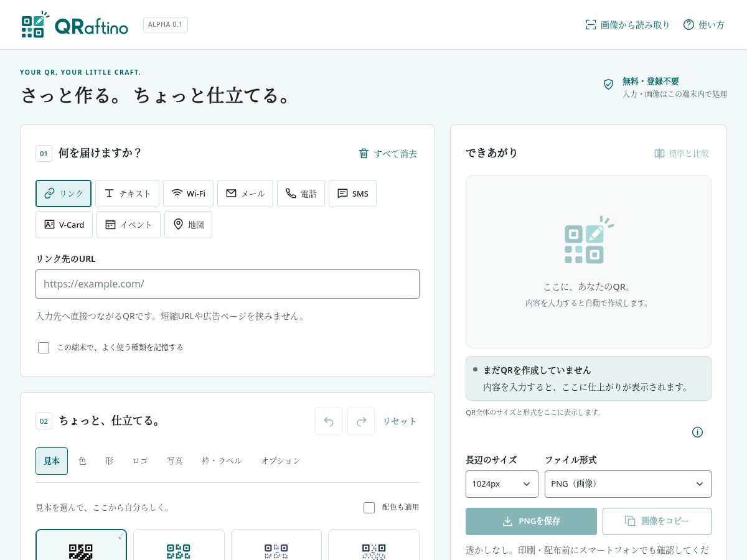Click the info circle icon
The height and width of the screenshot is (560, 747).
point(697,432)
